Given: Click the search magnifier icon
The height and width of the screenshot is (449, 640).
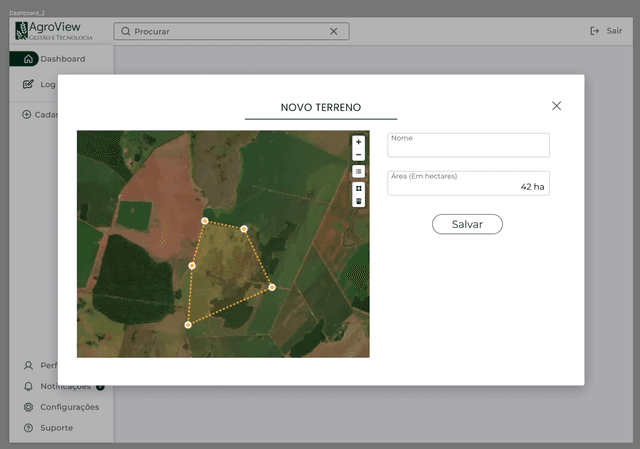Looking at the screenshot, I should pos(126,31).
